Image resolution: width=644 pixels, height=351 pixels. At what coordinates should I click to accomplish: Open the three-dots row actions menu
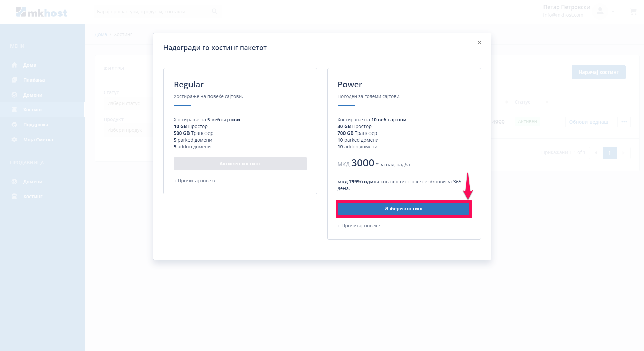[624, 122]
